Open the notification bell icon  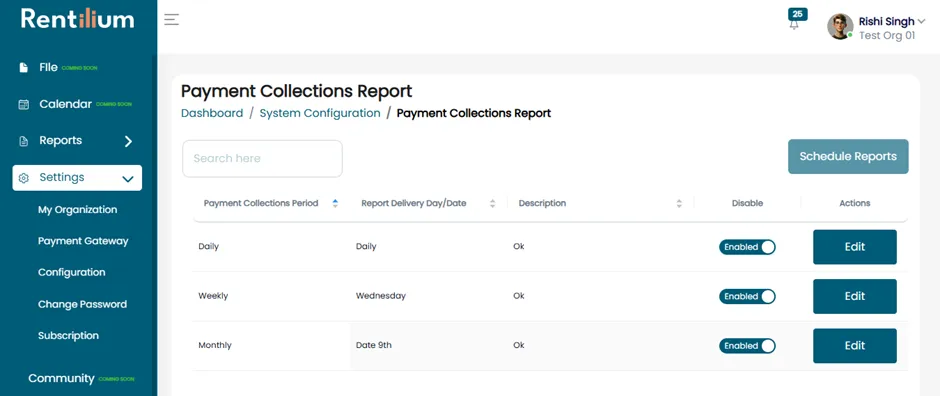(794, 25)
